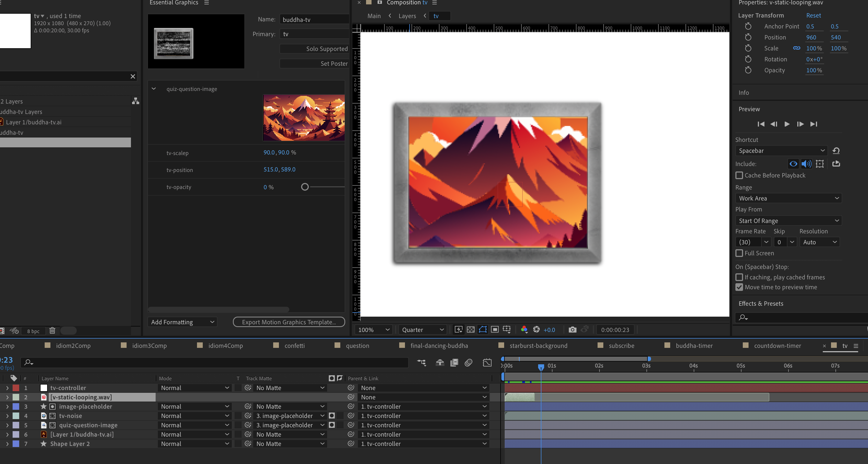Click the snapshot camera icon in viewer
868x464 pixels.
click(x=572, y=330)
